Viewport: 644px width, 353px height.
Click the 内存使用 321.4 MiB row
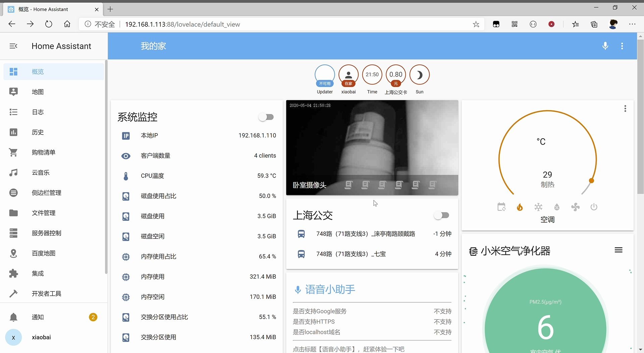(x=197, y=277)
